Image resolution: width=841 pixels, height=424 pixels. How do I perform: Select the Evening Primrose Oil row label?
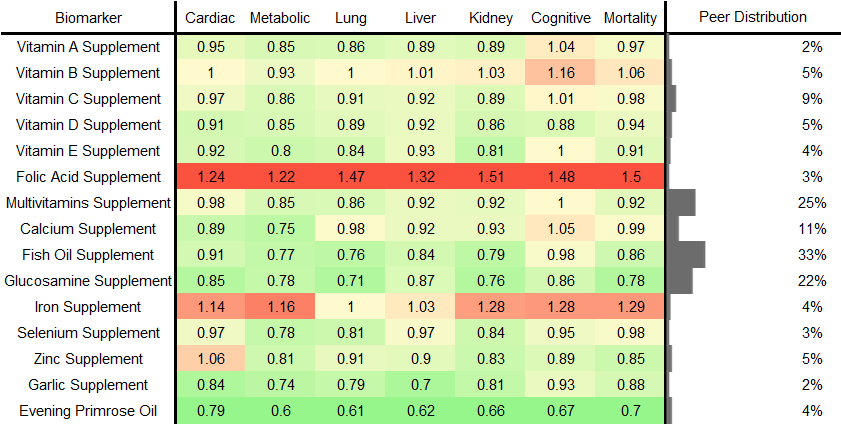coord(90,411)
